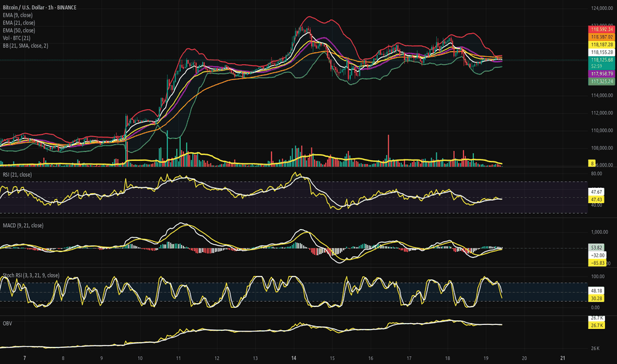Click the white Stoch RSI value 48.18
Image resolution: width=617 pixels, height=364 pixels.
596,291
